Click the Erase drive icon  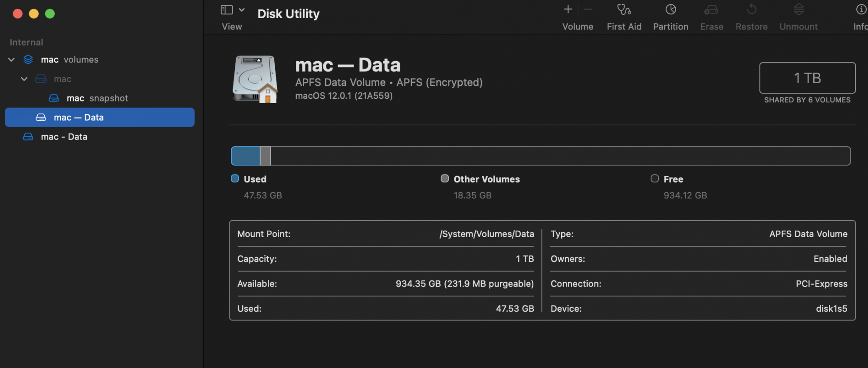coord(711,9)
